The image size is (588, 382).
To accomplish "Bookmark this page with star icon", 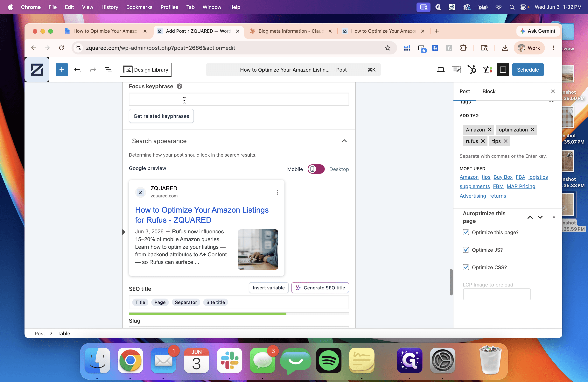I will (x=387, y=48).
